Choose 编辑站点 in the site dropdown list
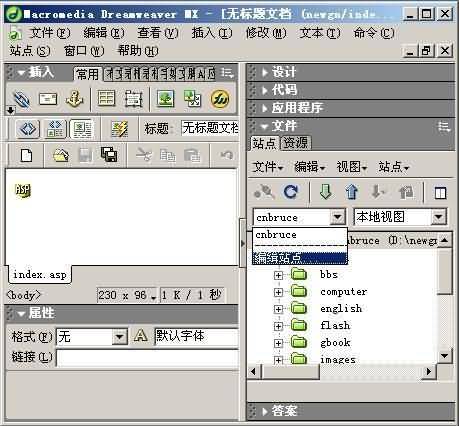 [300, 258]
